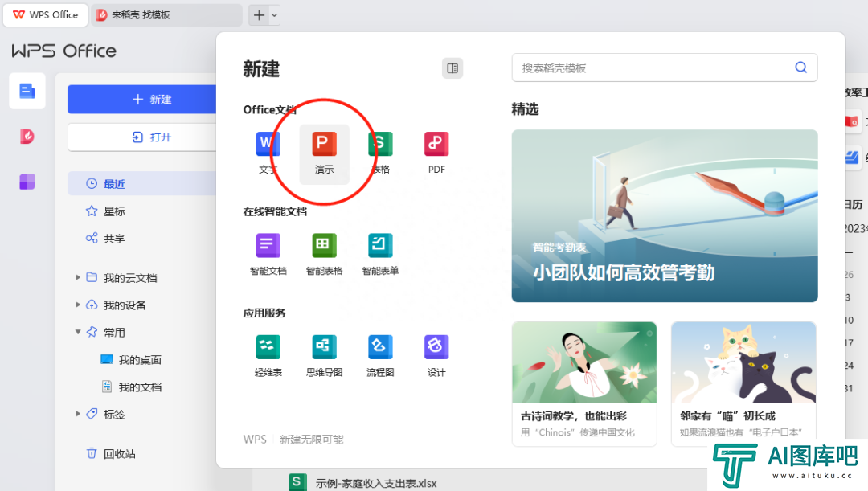Open 我的文档 folder
Image resolution: width=868 pixels, height=491 pixels.
(131, 387)
